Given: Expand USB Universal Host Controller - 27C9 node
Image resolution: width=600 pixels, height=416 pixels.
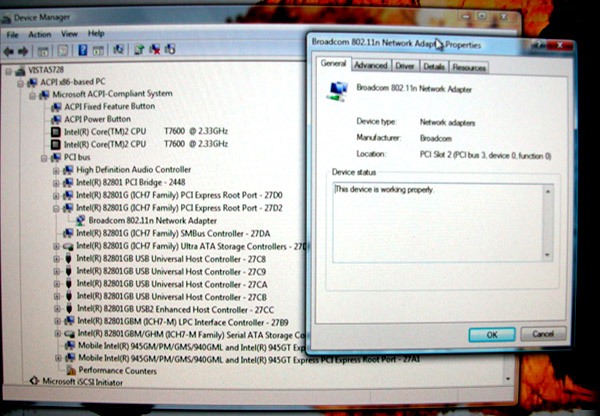Looking at the screenshot, I should click(57, 272).
